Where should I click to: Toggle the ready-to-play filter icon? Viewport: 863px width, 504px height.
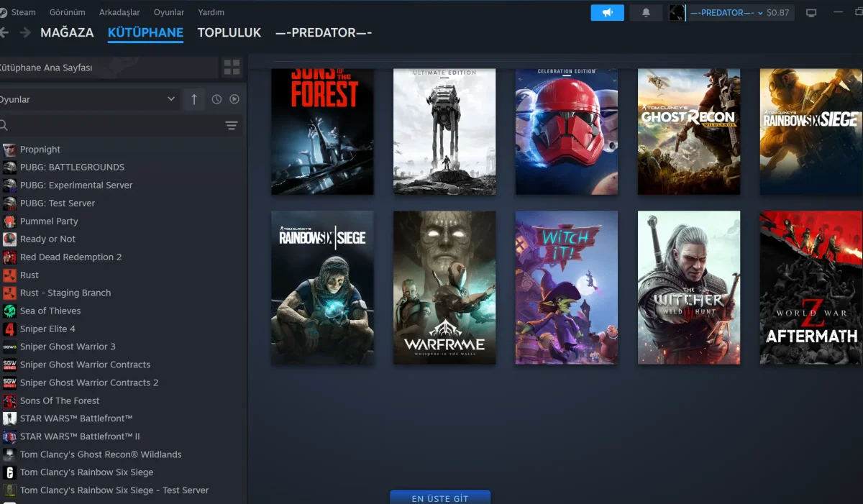pos(234,99)
